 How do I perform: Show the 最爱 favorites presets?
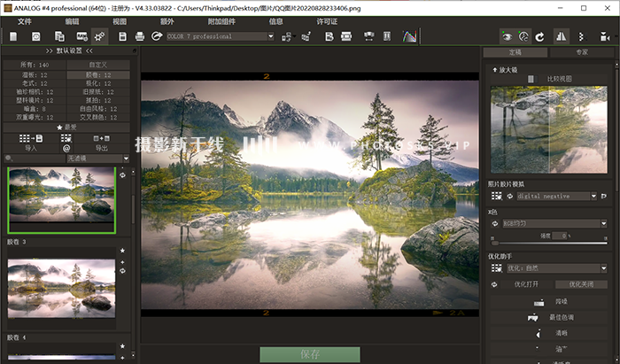tap(66, 128)
